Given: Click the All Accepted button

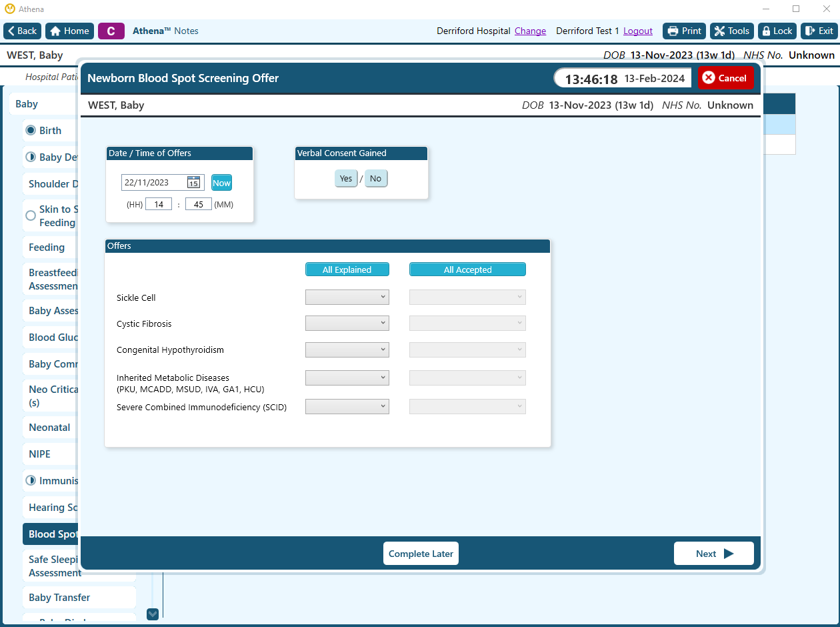Looking at the screenshot, I should (467, 269).
